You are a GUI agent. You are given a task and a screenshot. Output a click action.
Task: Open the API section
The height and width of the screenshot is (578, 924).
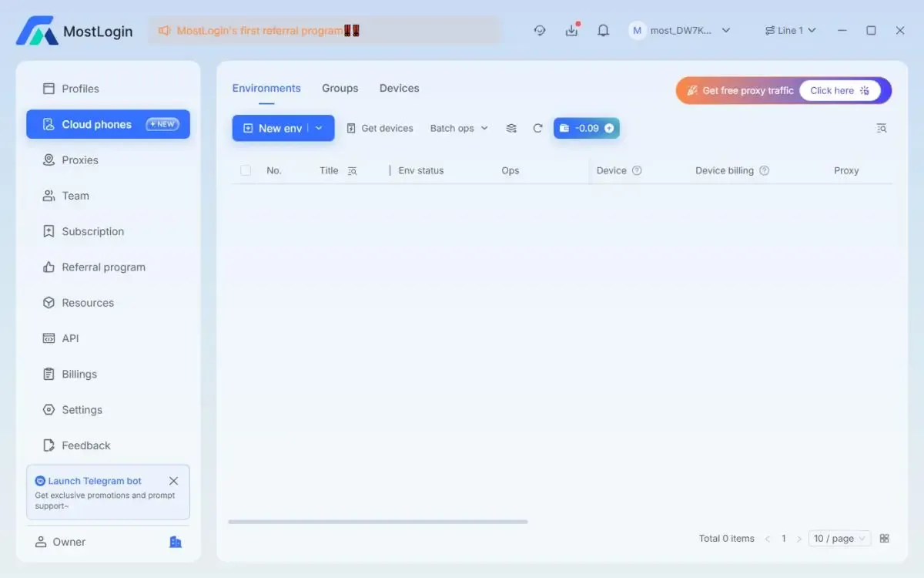coord(70,338)
